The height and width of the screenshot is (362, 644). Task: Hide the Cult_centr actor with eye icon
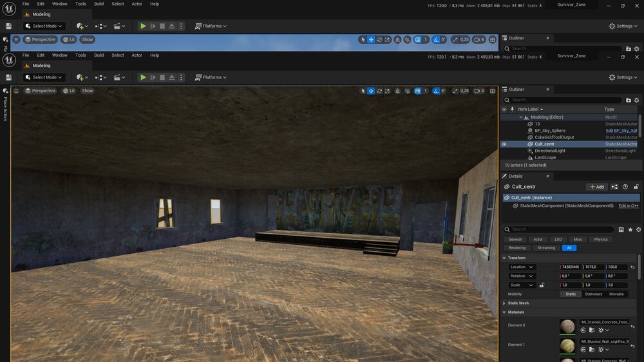pyautogui.click(x=504, y=144)
